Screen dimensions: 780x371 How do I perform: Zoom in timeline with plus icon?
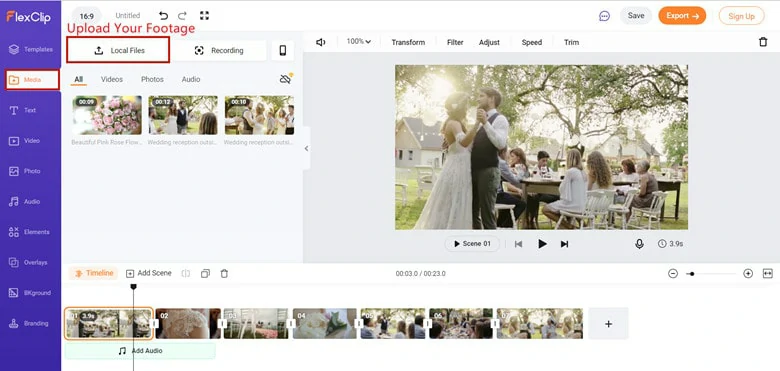(748, 274)
